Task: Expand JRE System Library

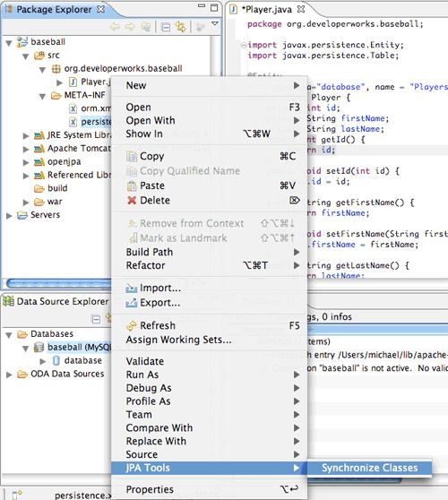Action: click(26, 136)
